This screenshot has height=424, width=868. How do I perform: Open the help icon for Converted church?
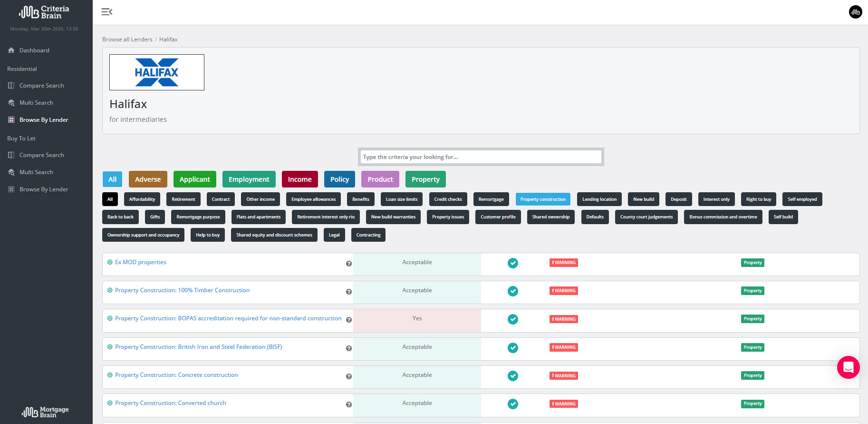[349, 404]
